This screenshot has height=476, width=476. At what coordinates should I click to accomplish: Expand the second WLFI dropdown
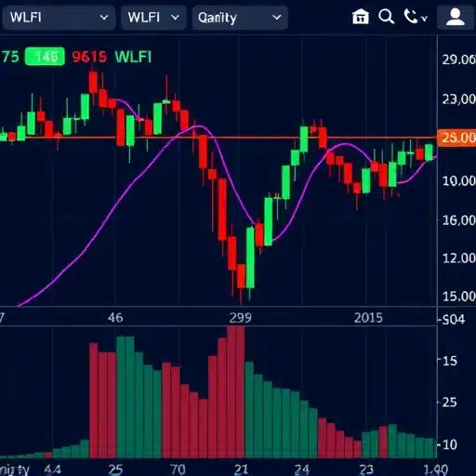tap(153, 18)
